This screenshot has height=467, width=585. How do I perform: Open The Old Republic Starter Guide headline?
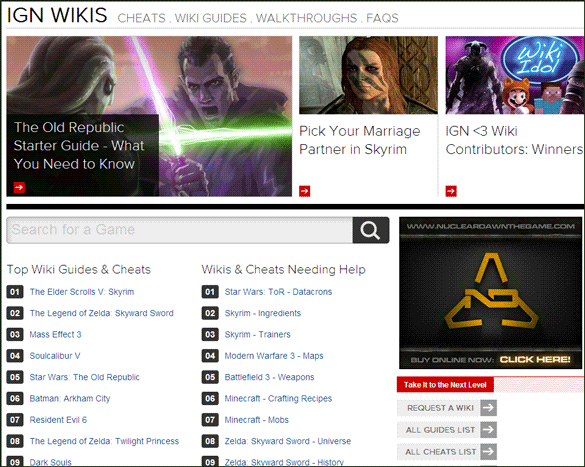[x=79, y=146]
